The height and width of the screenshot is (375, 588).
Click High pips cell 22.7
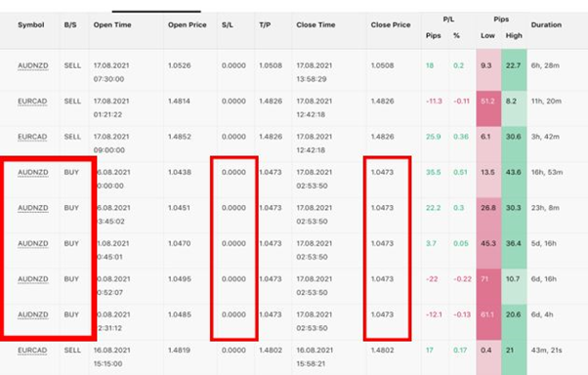pos(514,70)
